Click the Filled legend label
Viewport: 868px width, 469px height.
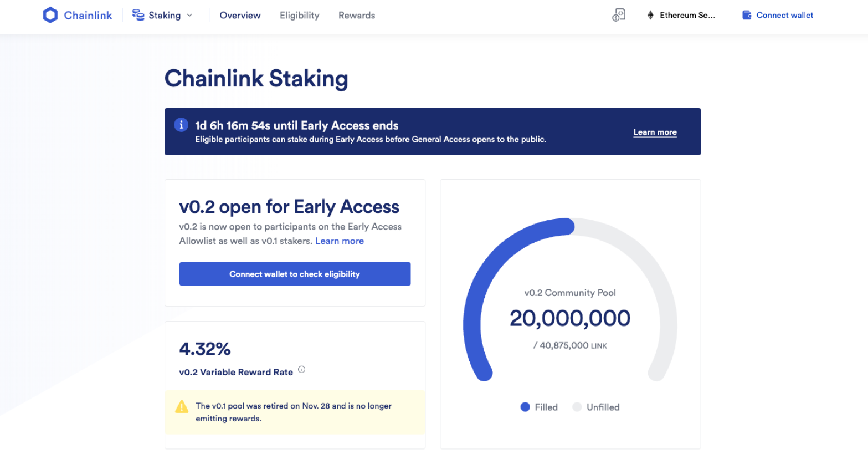(546, 407)
